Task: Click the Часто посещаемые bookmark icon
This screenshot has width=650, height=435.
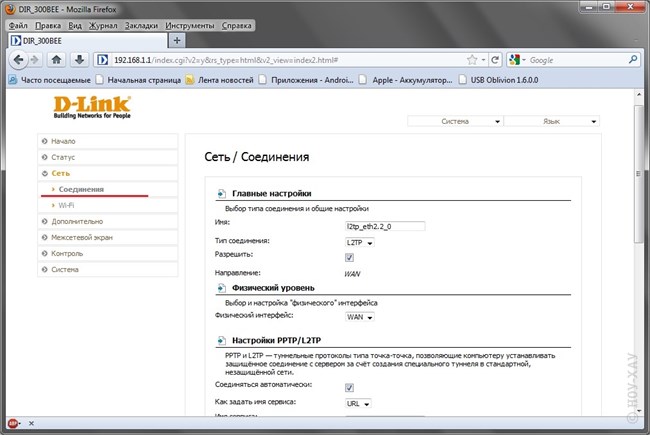Action: click(x=13, y=80)
